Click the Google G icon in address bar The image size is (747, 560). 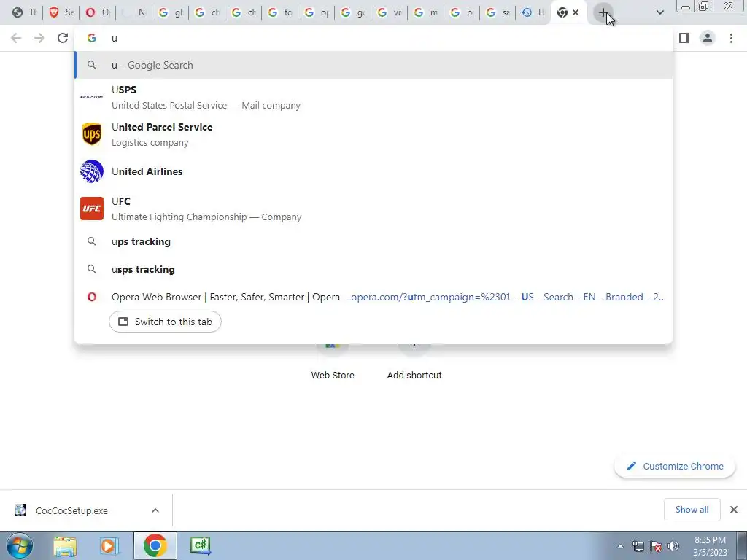click(91, 38)
